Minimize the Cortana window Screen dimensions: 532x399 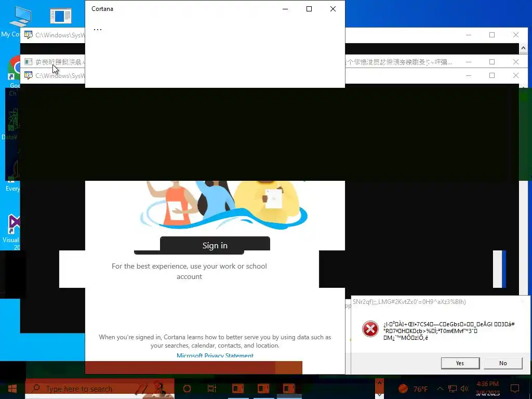[x=285, y=9]
